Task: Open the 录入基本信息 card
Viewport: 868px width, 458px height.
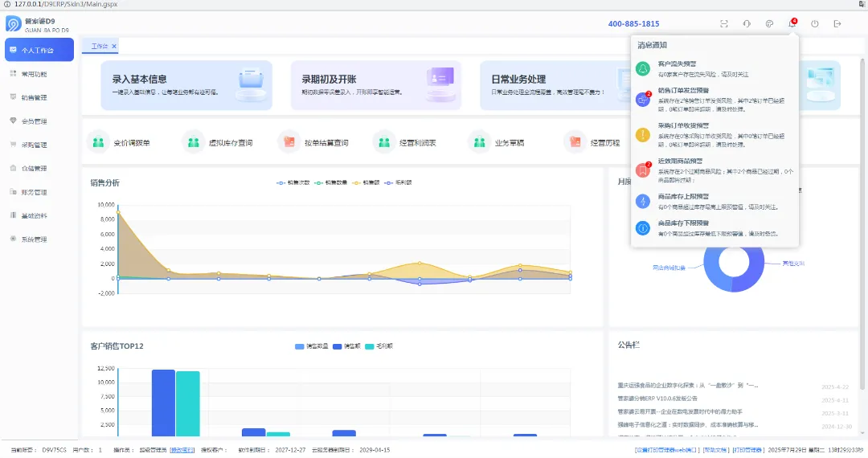Action: point(186,85)
